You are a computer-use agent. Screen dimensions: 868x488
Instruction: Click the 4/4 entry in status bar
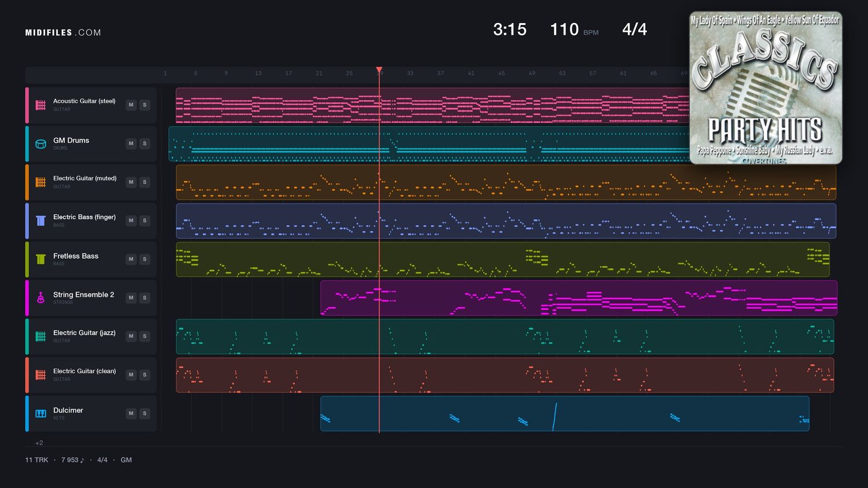pos(102,460)
